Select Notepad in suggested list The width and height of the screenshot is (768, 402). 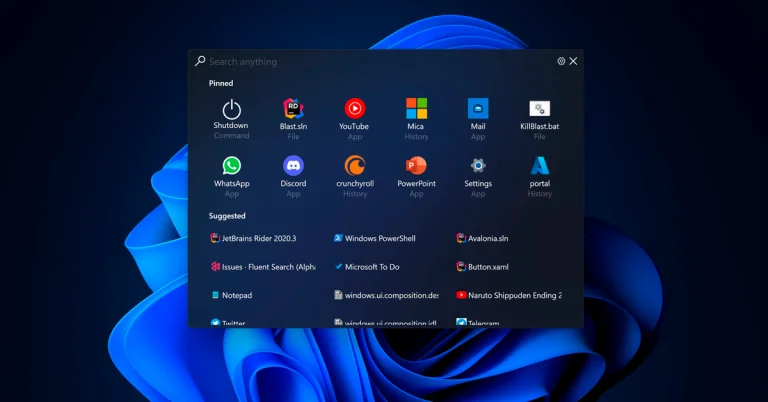click(x=236, y=296)
